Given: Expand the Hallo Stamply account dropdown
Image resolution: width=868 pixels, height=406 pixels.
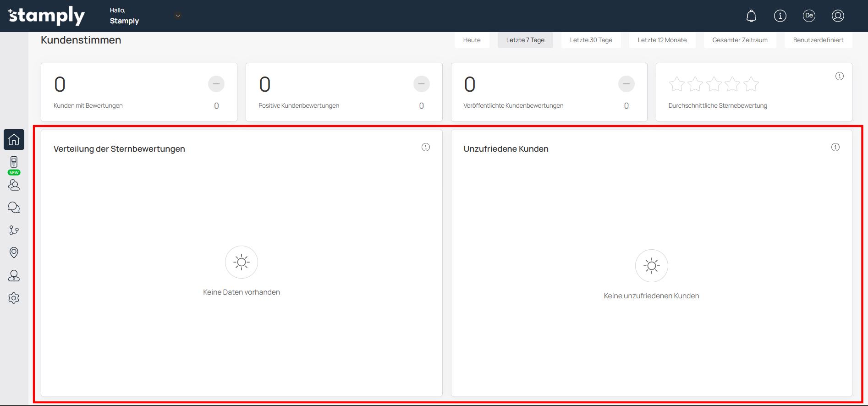Looking at the screenshot, I should [x=178, y=16].
